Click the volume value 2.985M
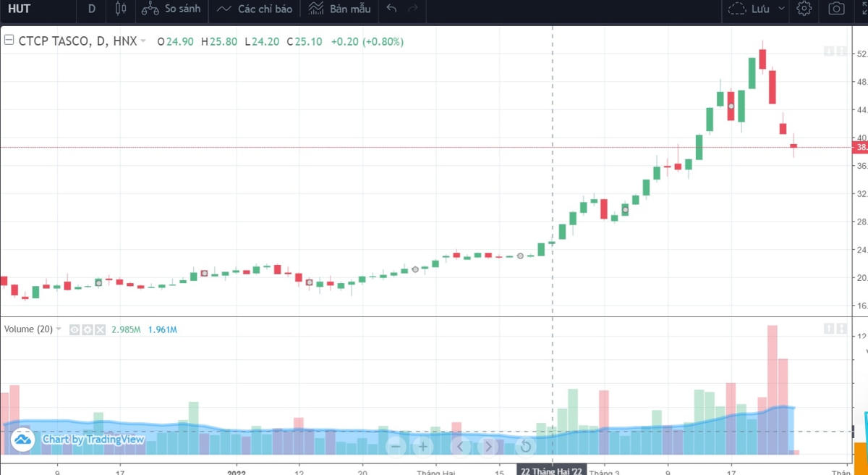868x475 pixels. 125,329
